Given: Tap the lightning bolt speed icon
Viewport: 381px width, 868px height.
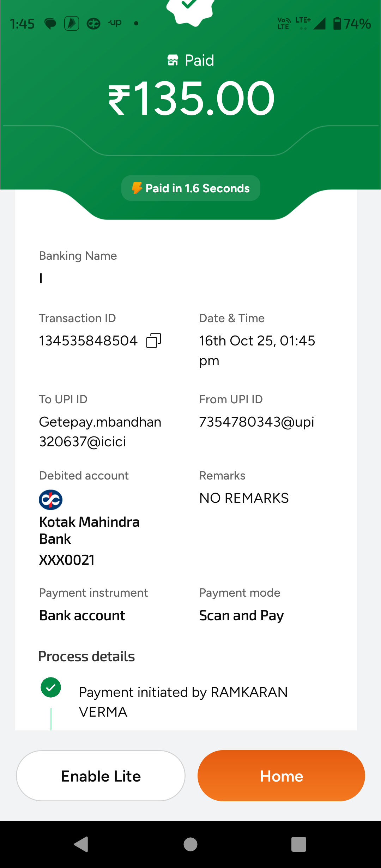Looking at the screenshot, I should tap(137, 188).
